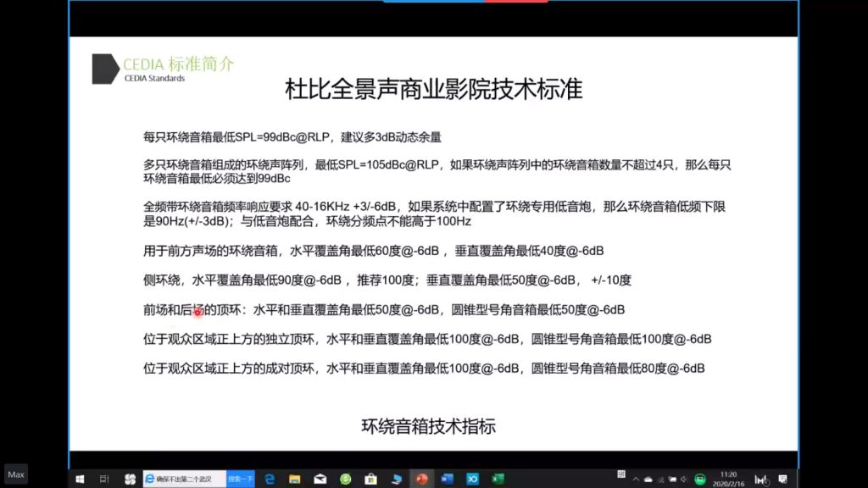Open the clock showing 11:20
This screenshot has height=488, width=868.
728,480
